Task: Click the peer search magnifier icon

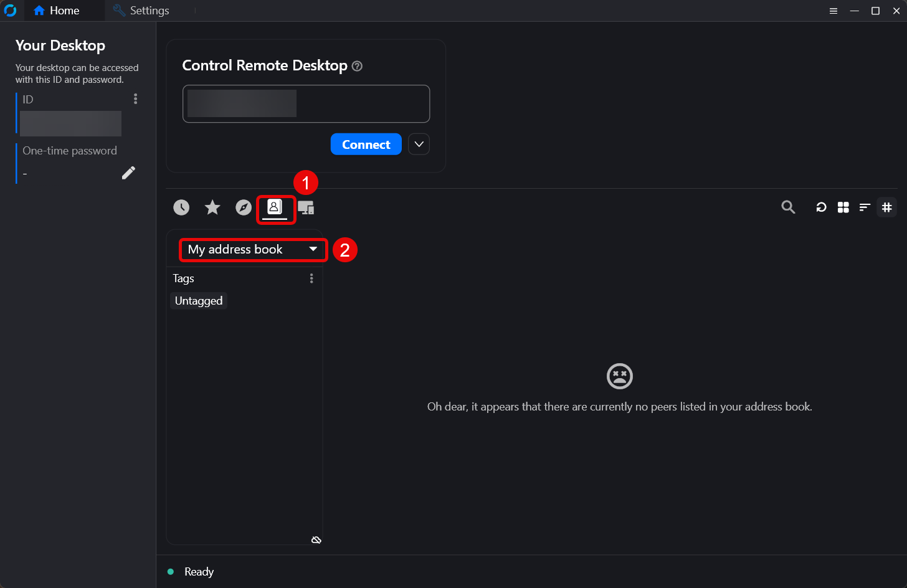Action: pos(788,207)
